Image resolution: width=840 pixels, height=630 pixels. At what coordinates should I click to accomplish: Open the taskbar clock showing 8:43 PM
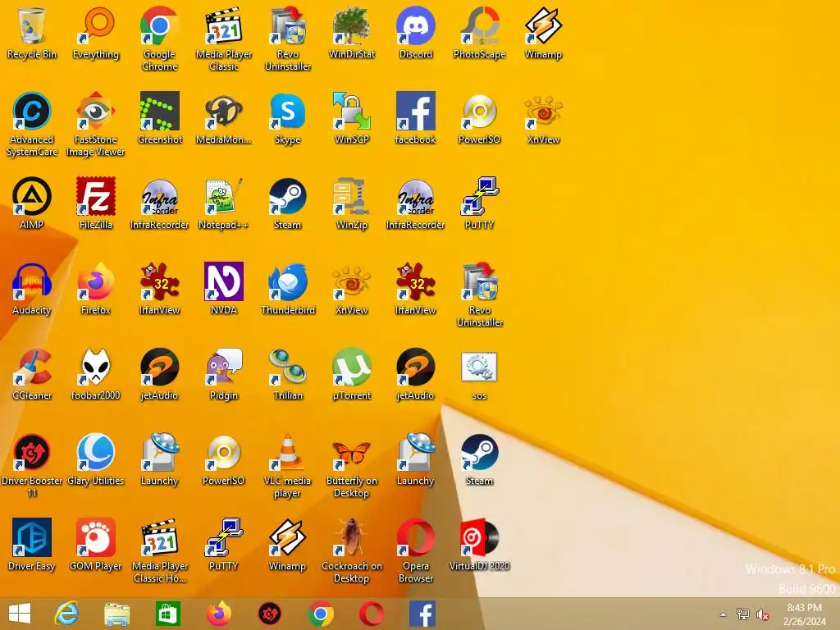(804, 614)
